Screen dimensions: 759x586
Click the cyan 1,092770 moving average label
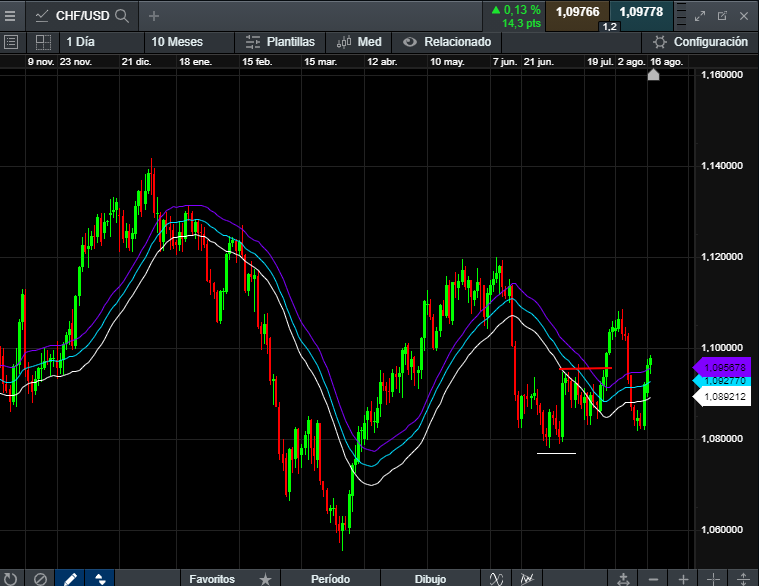click(x=723, y=380)
